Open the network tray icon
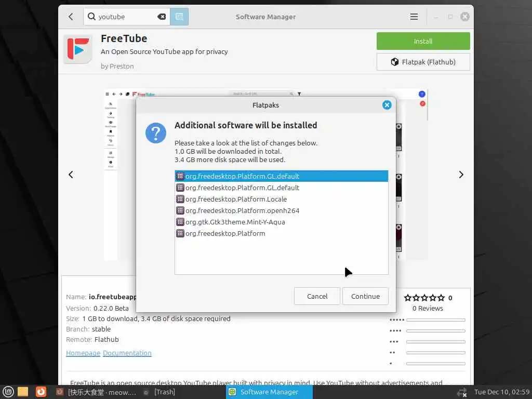 (x=462, y=393)
